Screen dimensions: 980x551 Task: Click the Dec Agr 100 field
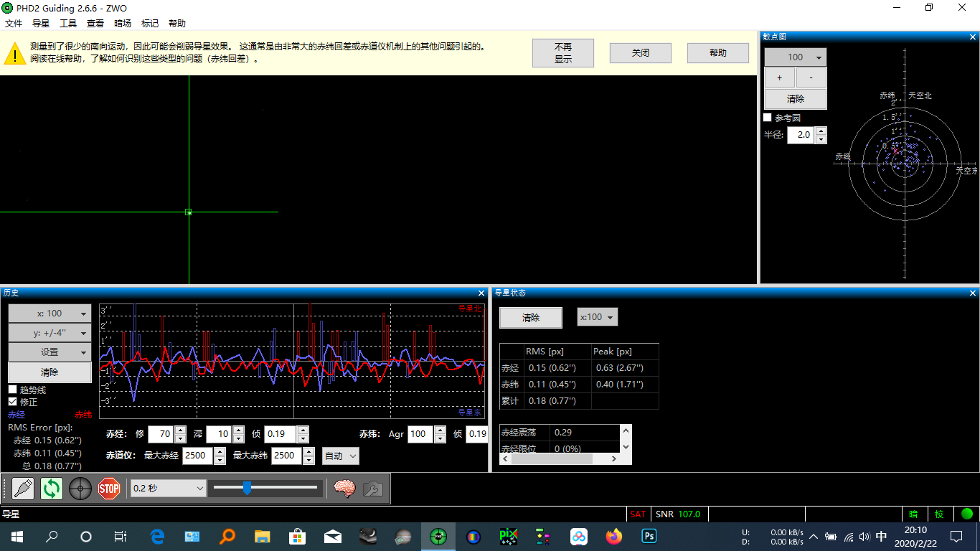(x=420, y=434)
